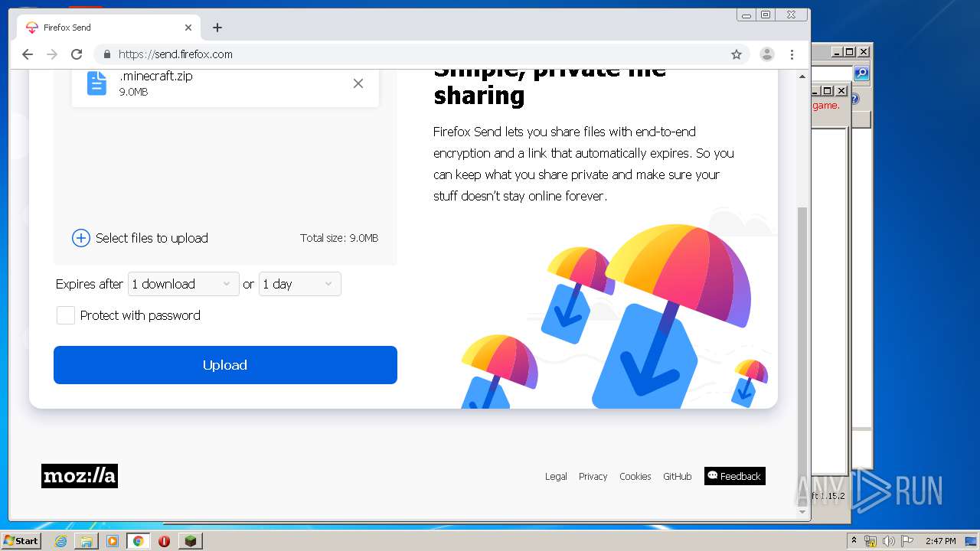The height and width of the screenshot is (551, 980).
Task: Click the page scrollbar down arrow
Action: tap(802, 512)
